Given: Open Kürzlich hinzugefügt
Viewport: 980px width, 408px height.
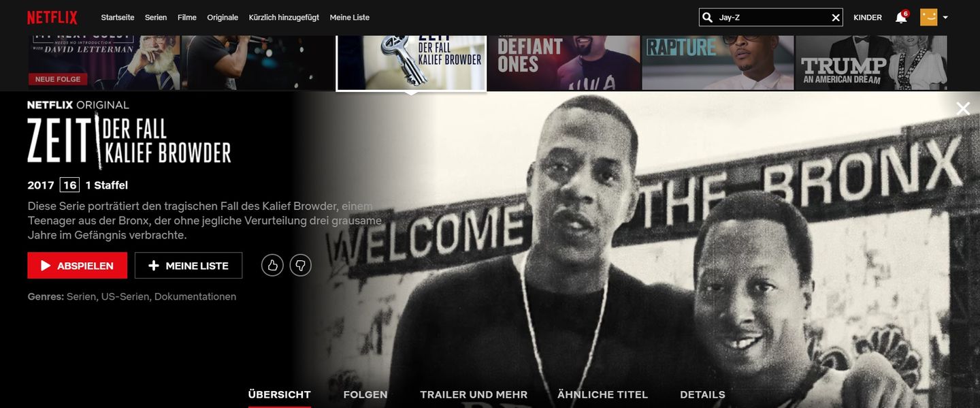Looking at the screenshot, I should (x=284, y=18).
